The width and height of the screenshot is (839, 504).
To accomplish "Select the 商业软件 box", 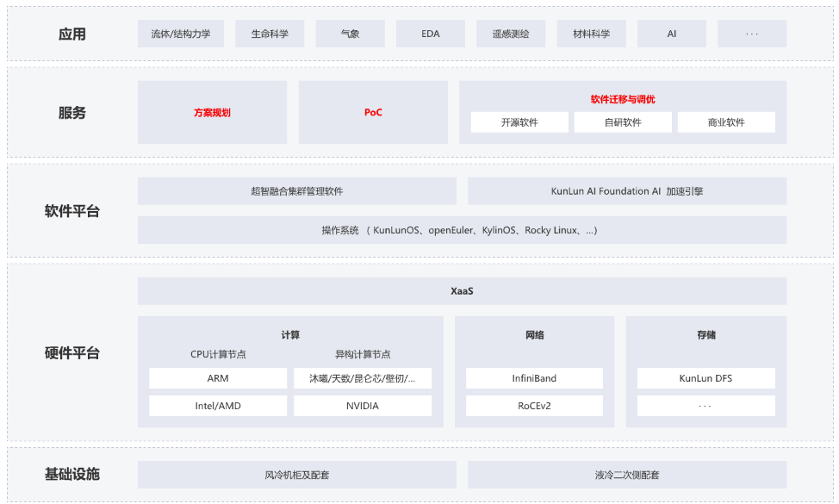I will point(726,122).
